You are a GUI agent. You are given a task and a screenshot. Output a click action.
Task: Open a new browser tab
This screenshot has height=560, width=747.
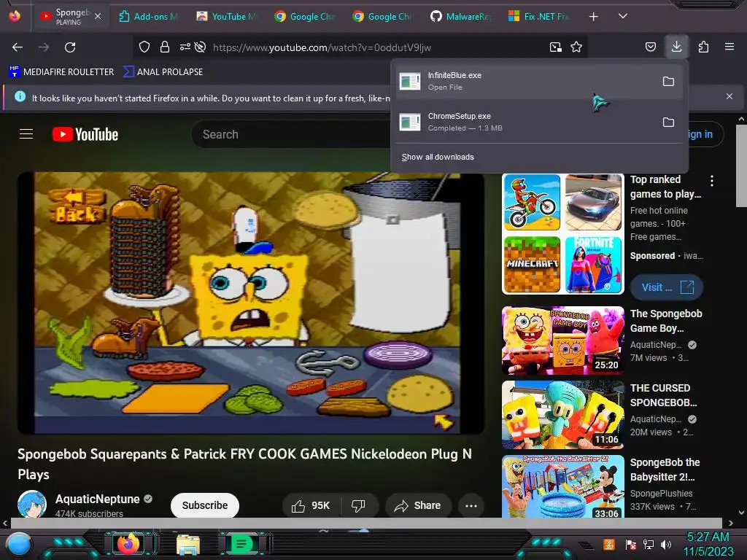(x=594, y=17)
